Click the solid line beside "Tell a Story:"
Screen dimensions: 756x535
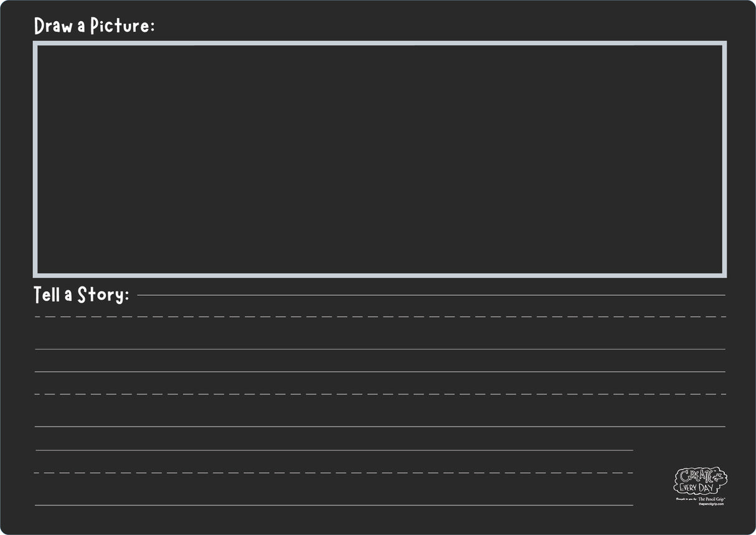coord(430,295)
